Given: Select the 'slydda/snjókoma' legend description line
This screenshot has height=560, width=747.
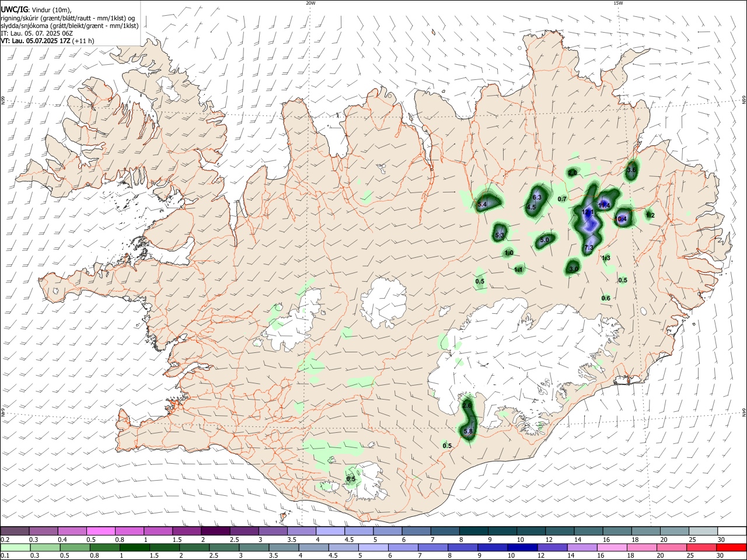Looking at the screenshot, I should pyautogui.click(x=69, y=26).
